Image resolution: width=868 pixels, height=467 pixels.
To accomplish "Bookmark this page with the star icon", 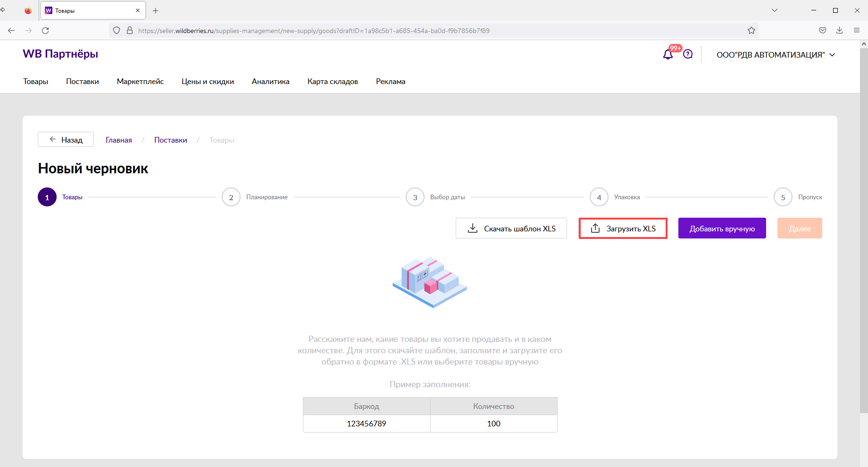I will 751,31.
